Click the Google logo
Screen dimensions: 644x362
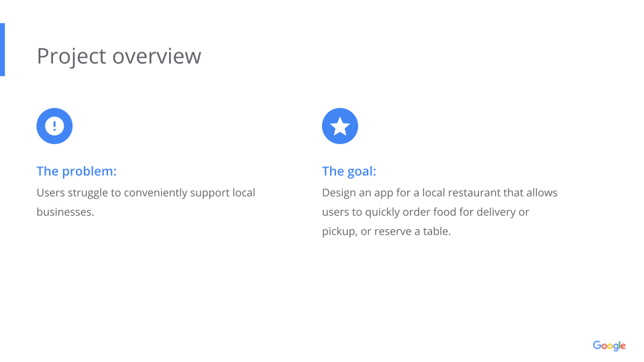[x=608, y=346]
